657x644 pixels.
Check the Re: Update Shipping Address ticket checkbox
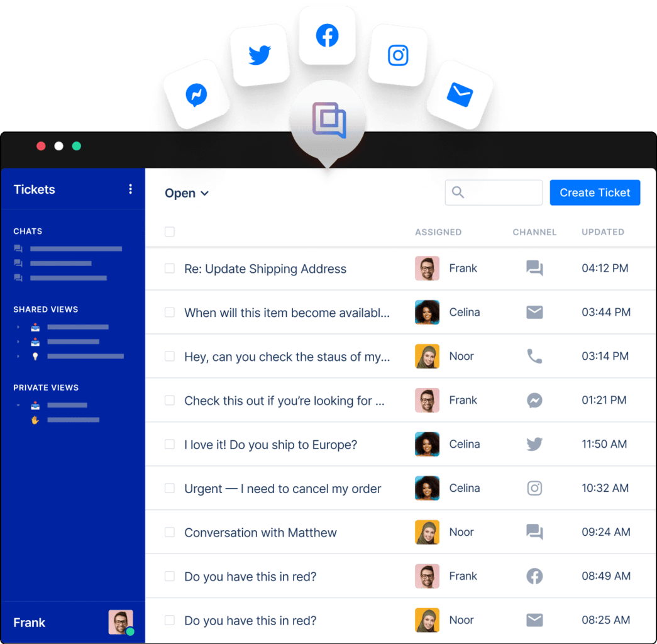click(169, 269)
